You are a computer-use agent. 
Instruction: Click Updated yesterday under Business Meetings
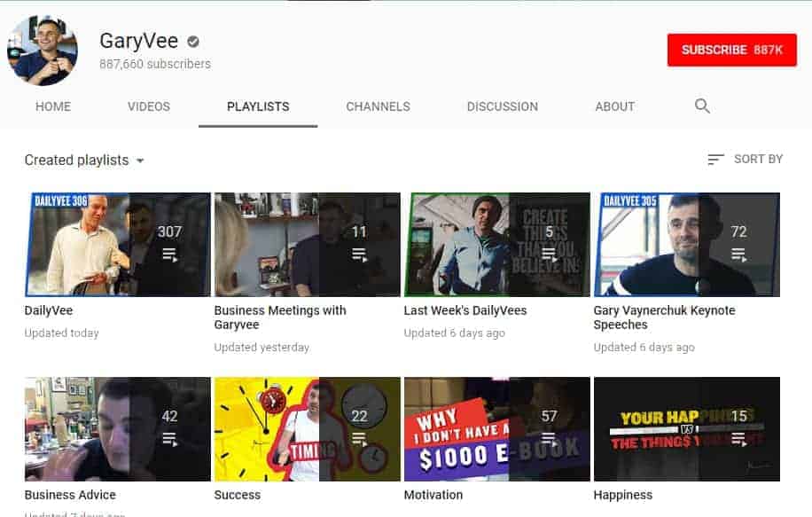coord(262,347)
